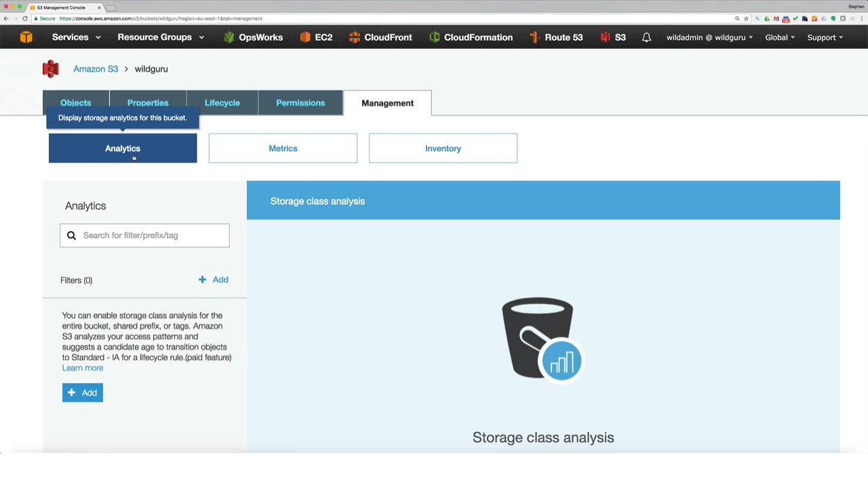Click the browser address bar URL

(x=161, y=18)
